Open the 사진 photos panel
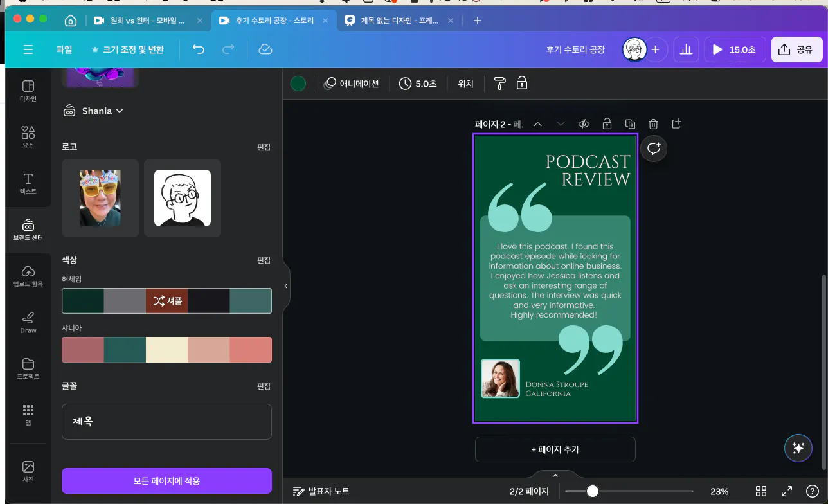 tap(28, 471)
